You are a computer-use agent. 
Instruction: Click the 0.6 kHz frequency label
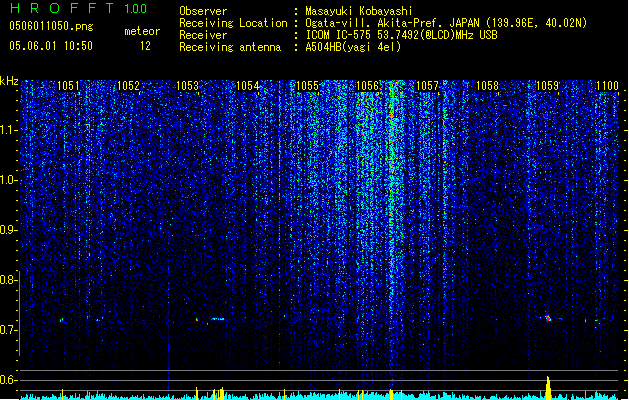[x=8, y=380]
